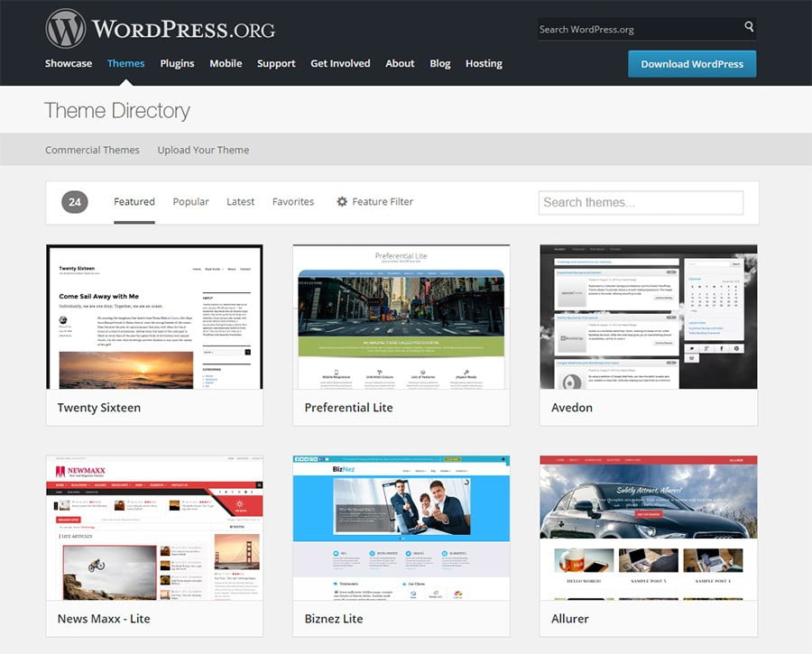Open the Get Involved page
The width and height of the screenshot is (812, 654).
340,63
